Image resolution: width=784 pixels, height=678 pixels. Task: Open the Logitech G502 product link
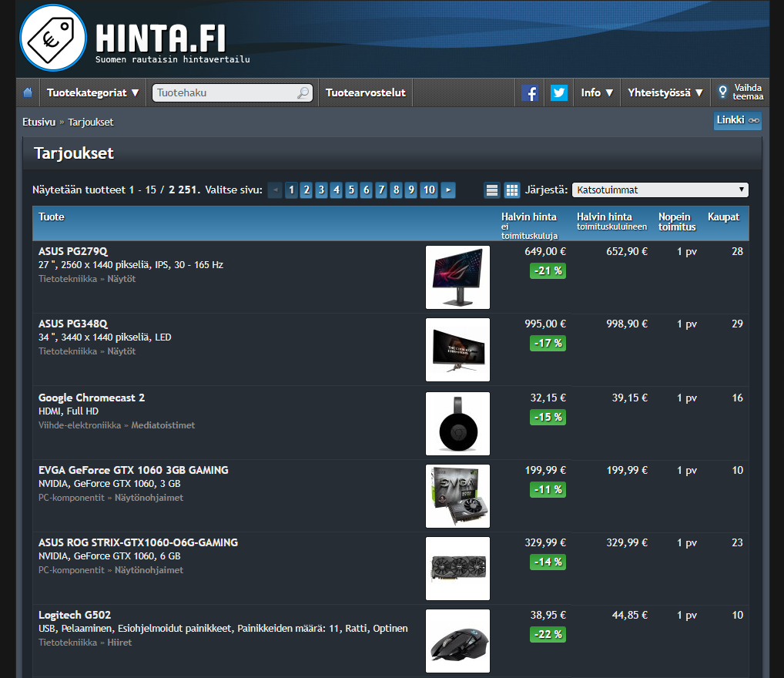tap(75, 615)
